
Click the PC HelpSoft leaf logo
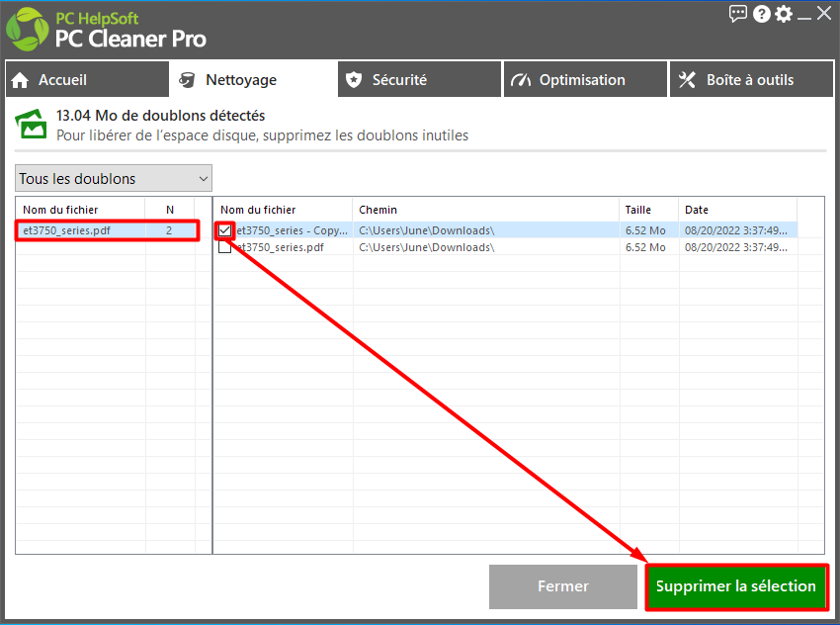click(28, 30)
